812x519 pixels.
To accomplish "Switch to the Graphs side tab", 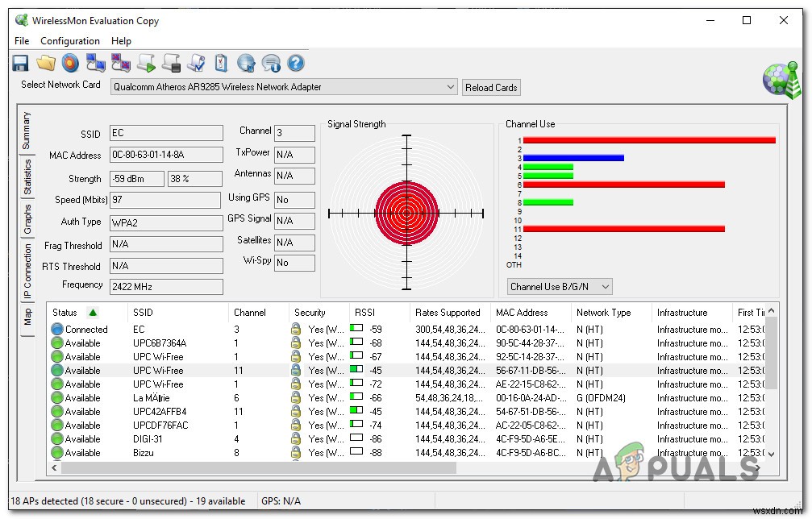I will click(27, 219).
